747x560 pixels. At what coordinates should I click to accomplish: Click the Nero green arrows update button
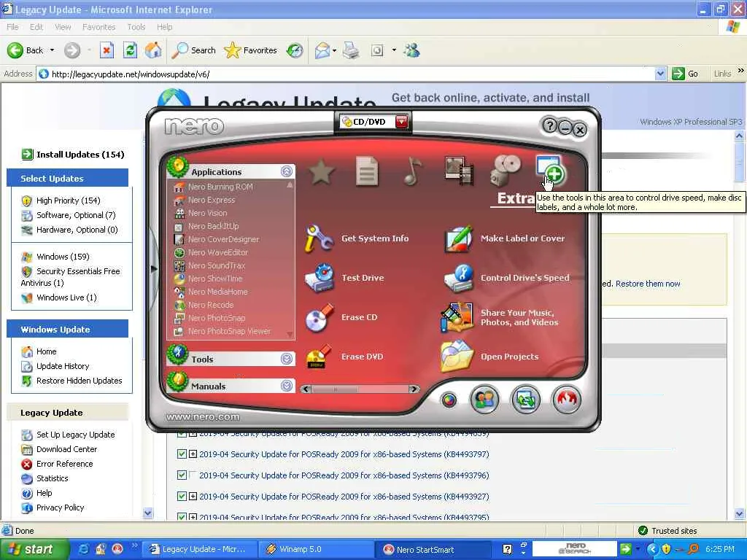(x=525, y=399)
